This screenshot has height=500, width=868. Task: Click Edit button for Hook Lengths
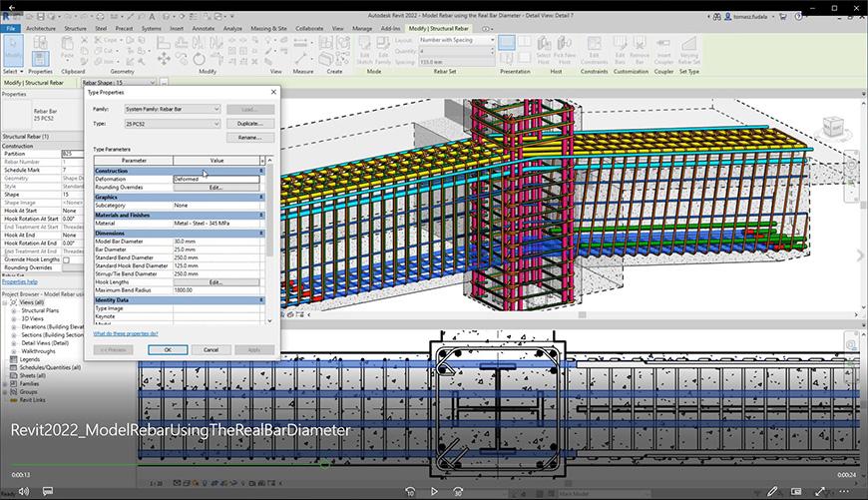216,282
